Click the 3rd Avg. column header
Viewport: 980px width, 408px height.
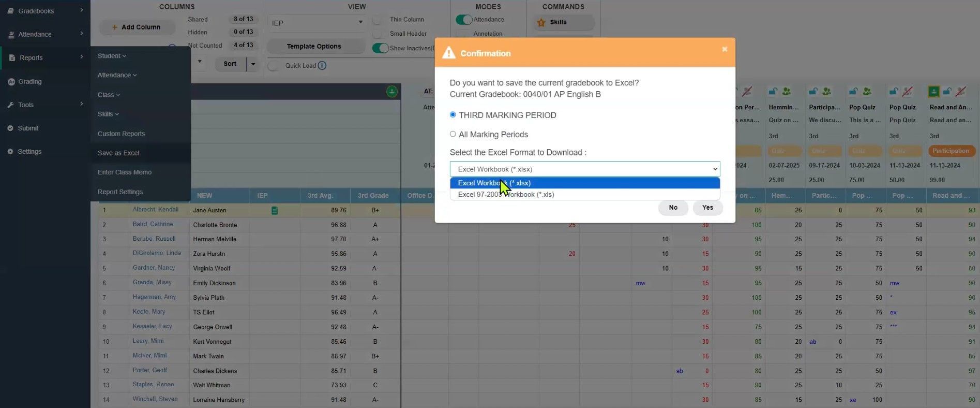(x=320, y=196)
